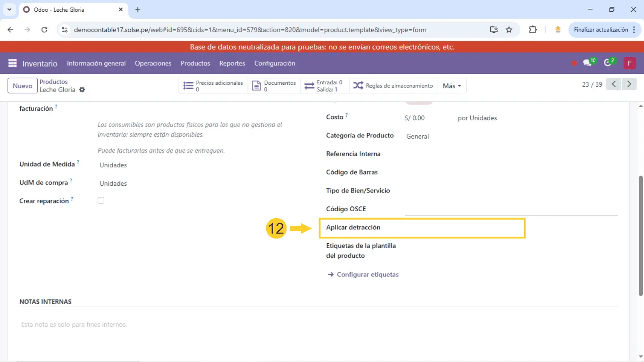
Task: Click Finalizar actualización button
Action: point(605,30)
